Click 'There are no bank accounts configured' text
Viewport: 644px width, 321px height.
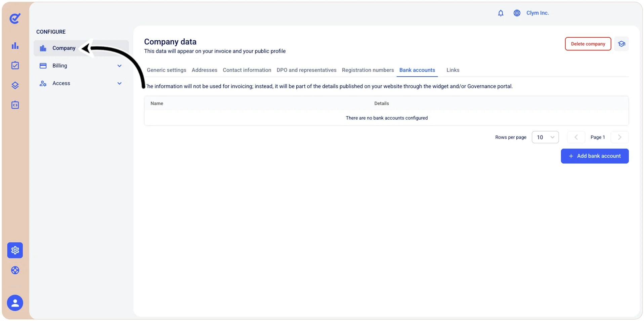tap(387, 118)
